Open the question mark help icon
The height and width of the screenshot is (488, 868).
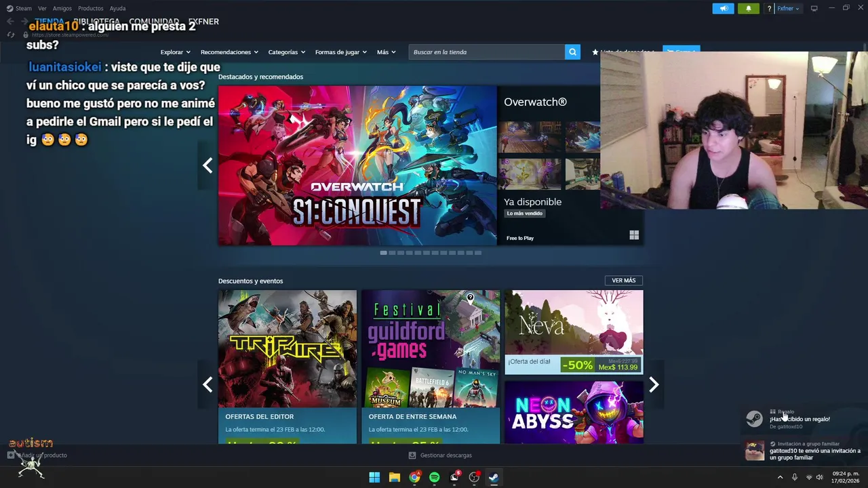click(769, 9)
